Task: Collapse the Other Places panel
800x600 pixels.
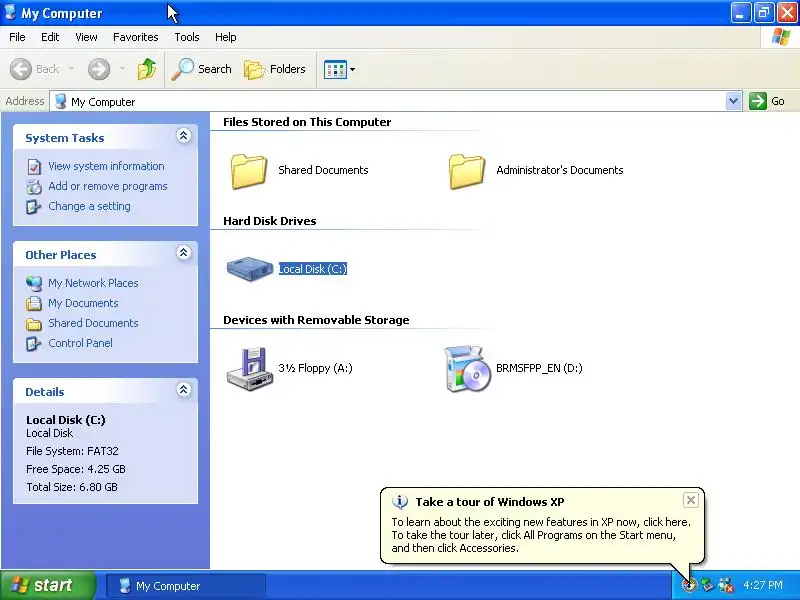Action: pos(184,253)
